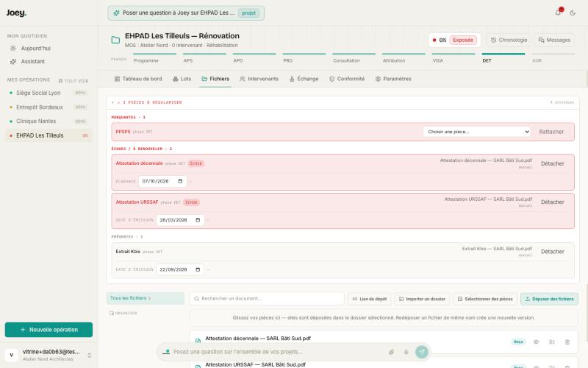Open Clinique Nantes operation
The image size is (588, 368).
coord(49,121)
